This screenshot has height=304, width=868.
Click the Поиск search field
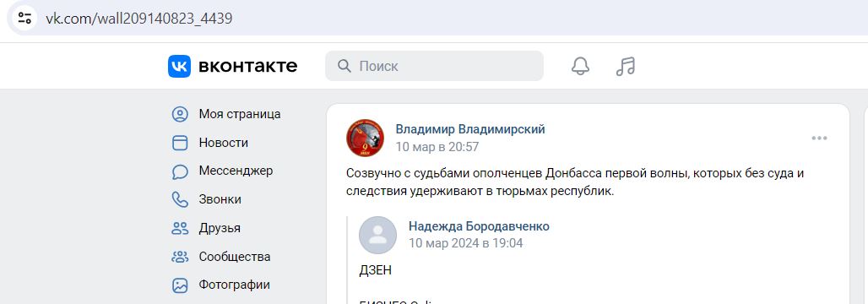[434, 66]
